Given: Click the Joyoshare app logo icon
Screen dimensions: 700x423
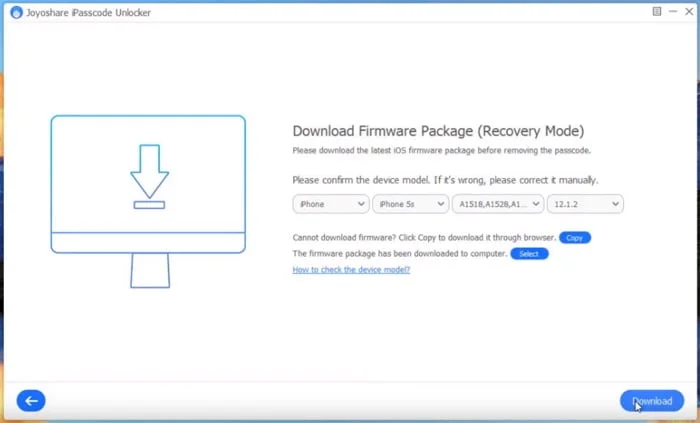Looking at the screenshot, I should click(x=16, y=12).
